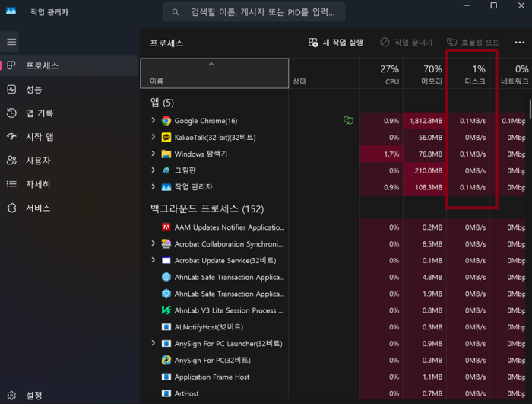Open the 앱 기록 app history tab

pyautogui.click(x=68, y=113)
